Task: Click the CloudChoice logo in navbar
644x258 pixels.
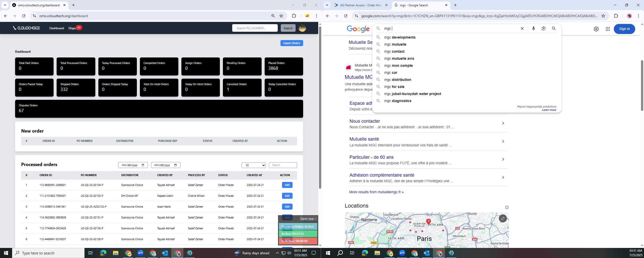Action: click(x=26, y=28)
